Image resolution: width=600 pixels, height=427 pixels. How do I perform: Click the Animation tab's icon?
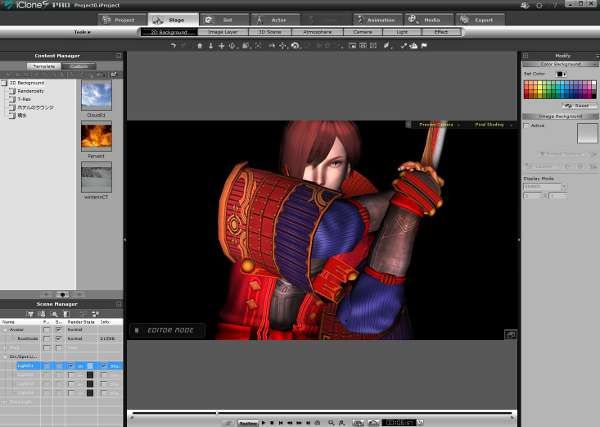360,19
